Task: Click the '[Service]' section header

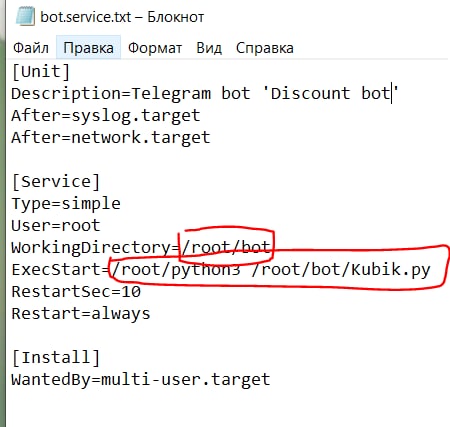Action: coord(56,182)
